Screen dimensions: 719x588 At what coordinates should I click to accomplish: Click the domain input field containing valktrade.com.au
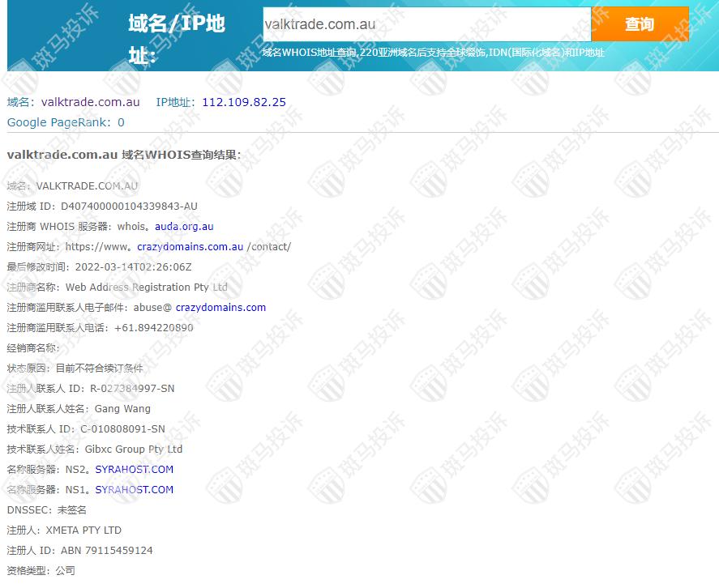point(426,24)
